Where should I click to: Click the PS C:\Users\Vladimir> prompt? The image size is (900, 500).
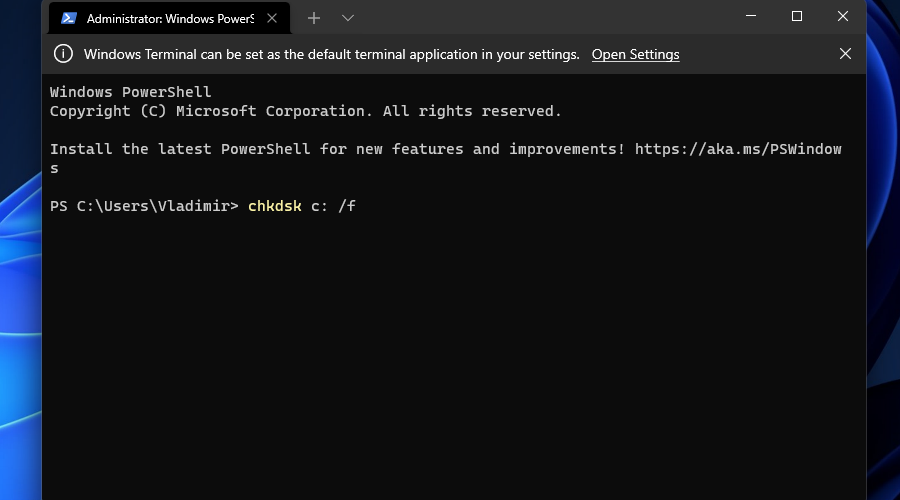pos(143,206)
